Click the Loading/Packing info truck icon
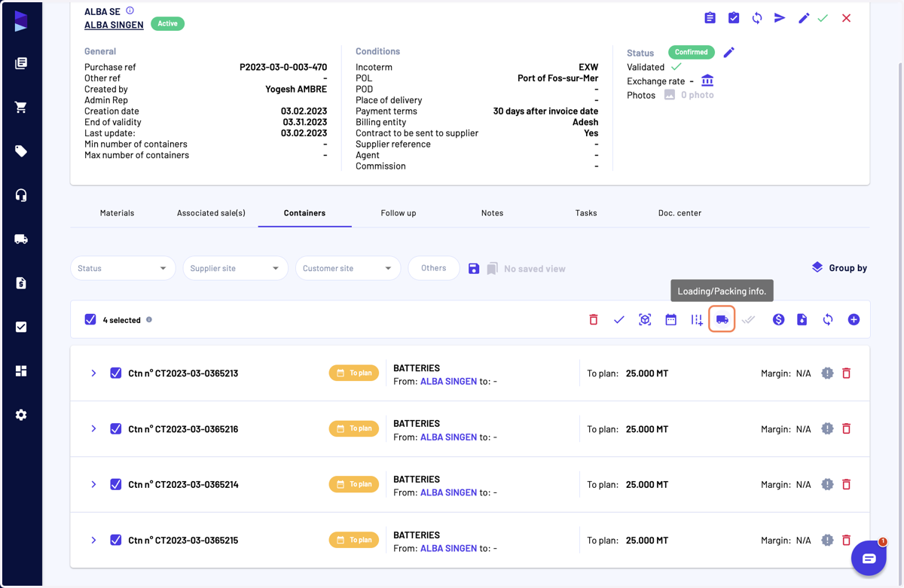Image resolution: width=904 pixels, height=588 pixels. point(722,320)
